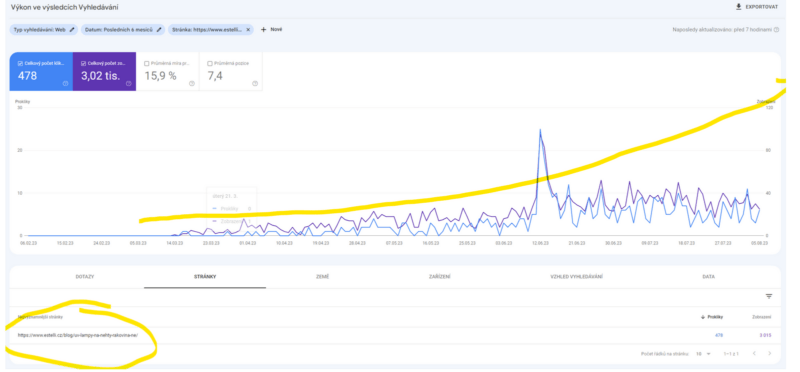This screenshot has height=372, width=800.
Task: Open help icon on 15,9 % card
Action: [x=192, y=83]
